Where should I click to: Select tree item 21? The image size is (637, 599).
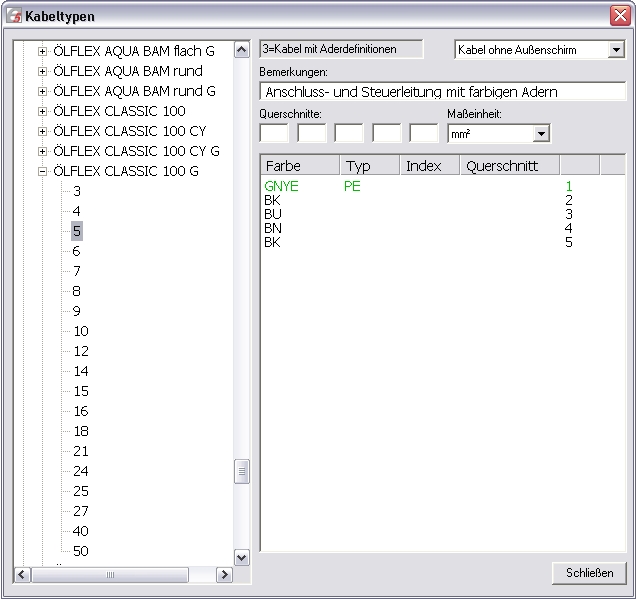(81, 451)
